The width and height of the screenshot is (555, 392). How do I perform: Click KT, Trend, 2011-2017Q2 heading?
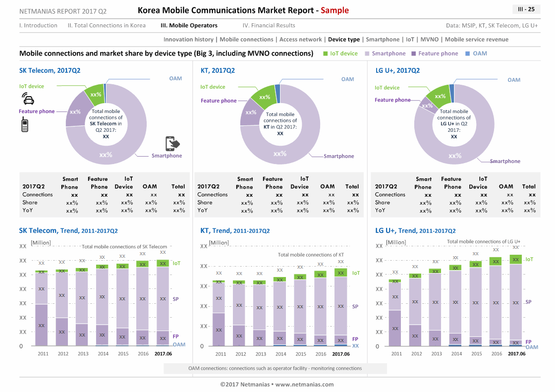pyautogui.click(x=235, y=230)
